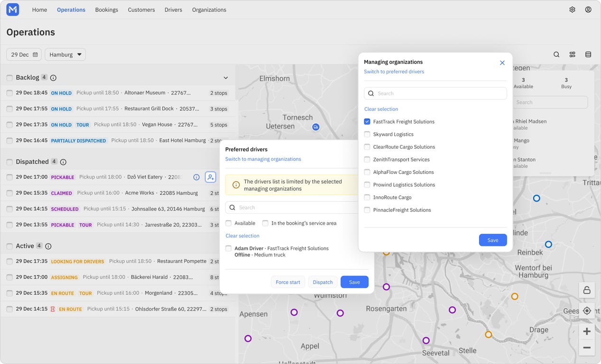Open the filter settings icon in toolbar

tap(573, 55)
